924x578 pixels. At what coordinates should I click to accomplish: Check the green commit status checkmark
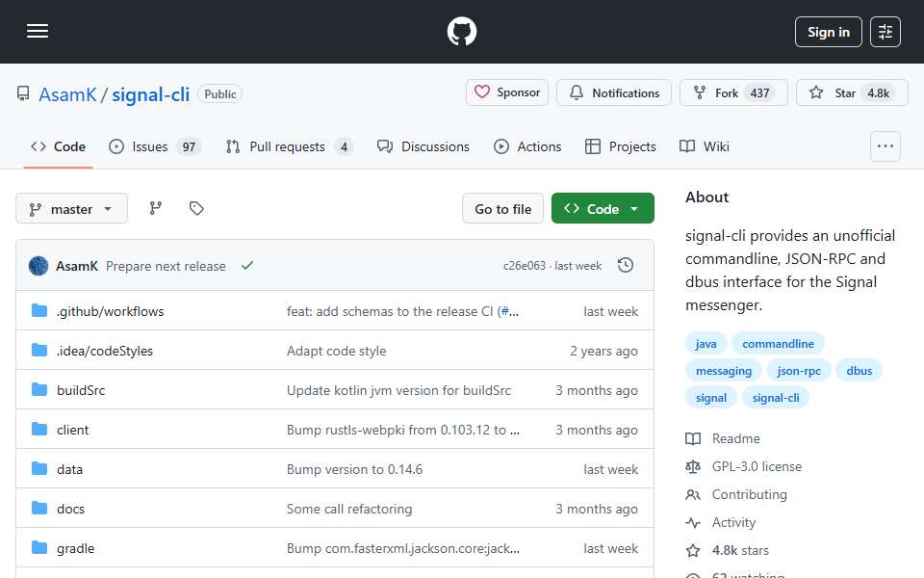coord(247,266)
